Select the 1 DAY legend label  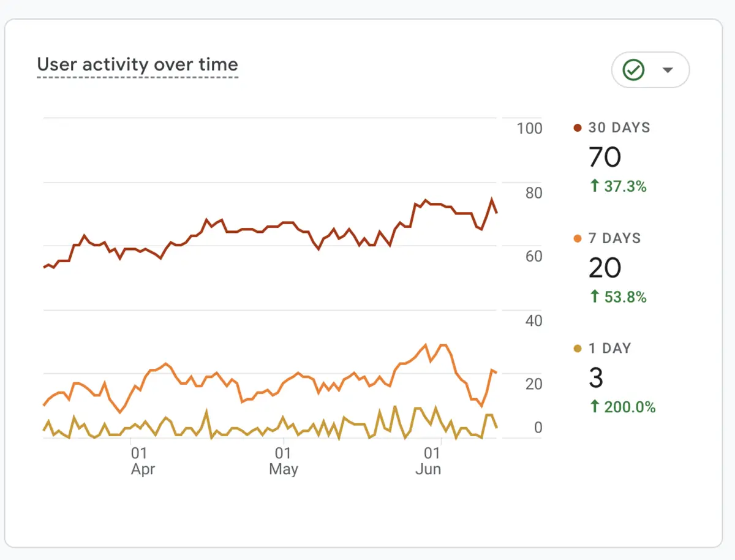coord(609,349)
